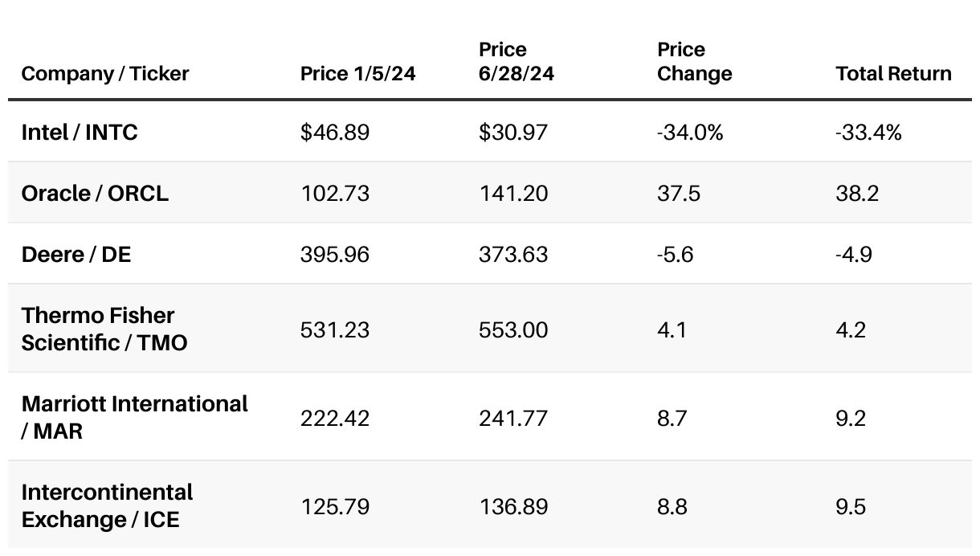980x556 pixels.
Task: Click the Price 6/28/24 column header
Action: click(517, 62)
